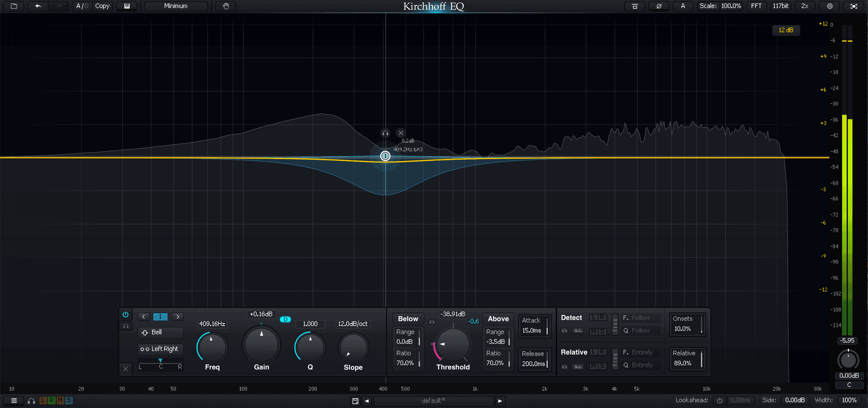
Task: Open the settings gear
Action: click(830, 6)
